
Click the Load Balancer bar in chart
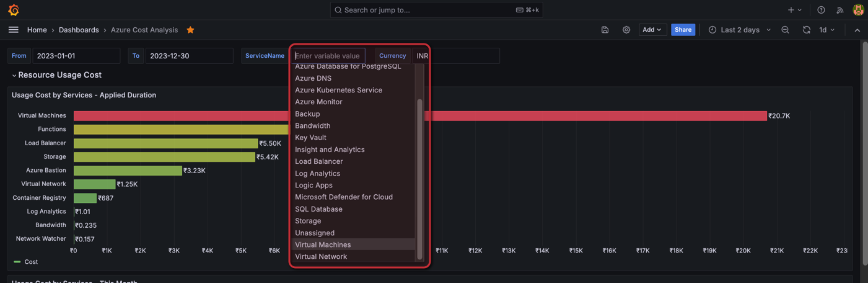(x=165, y=143)
